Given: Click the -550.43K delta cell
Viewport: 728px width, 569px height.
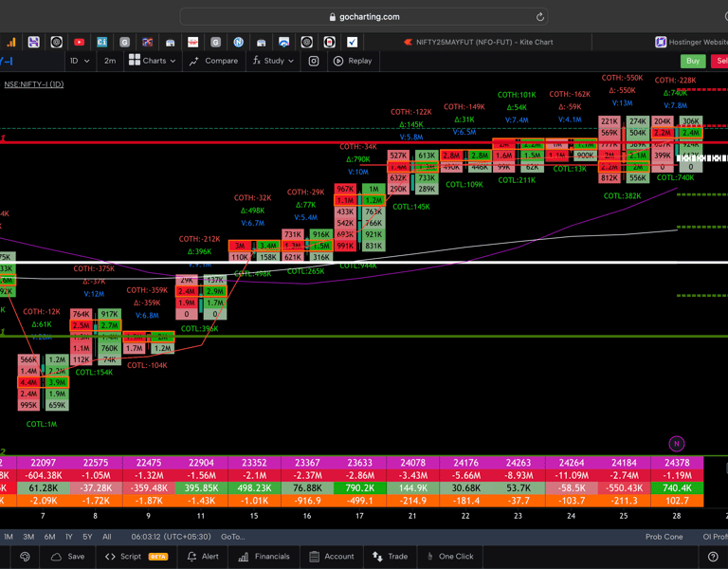Looking at the screenshot, I should pos(624,488).
